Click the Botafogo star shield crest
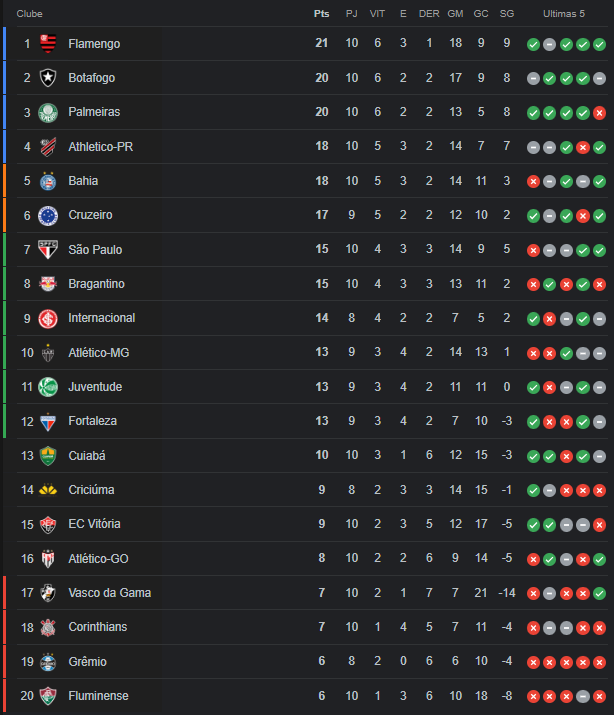The image size is (614, 715). click(48, 78)
